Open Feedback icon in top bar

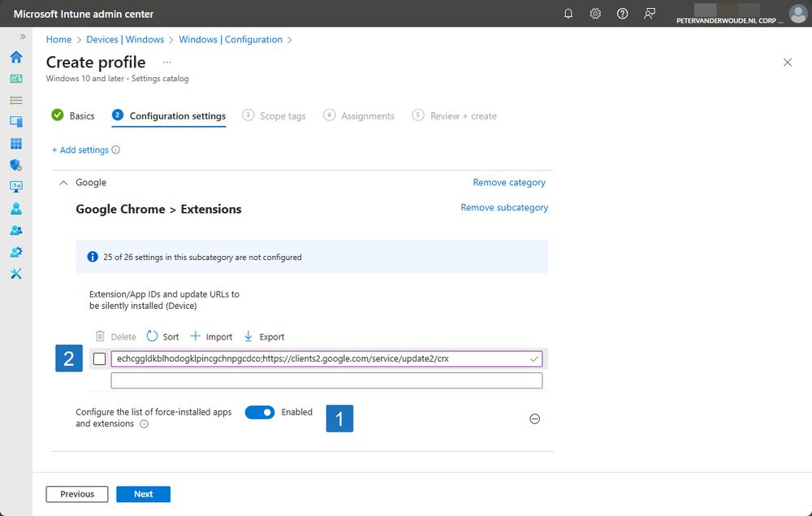(x=650, y=14)
